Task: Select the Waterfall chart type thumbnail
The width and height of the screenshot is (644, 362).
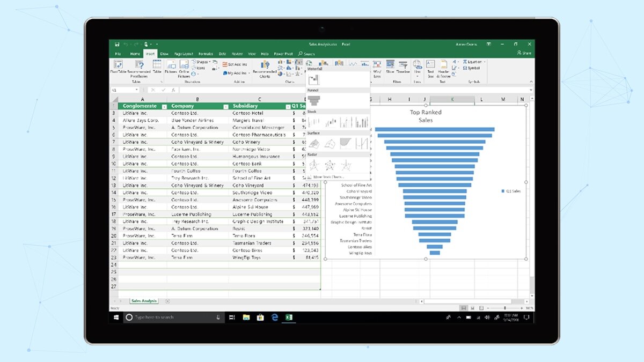Action: 313,80
